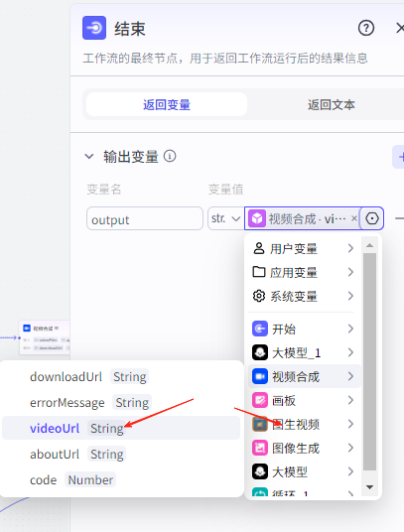The width and height of the screenshot is (404, 532).
Task: Choose downloadUrl String option
Action: [121, 376]
